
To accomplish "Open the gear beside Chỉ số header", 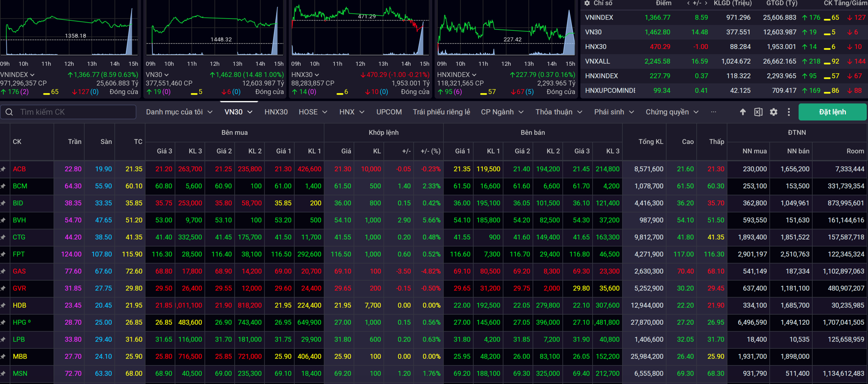I will click(587, 3).
